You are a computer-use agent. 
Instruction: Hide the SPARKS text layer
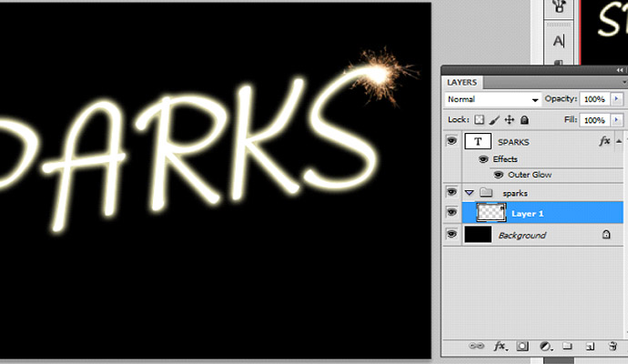coord(451,140)
